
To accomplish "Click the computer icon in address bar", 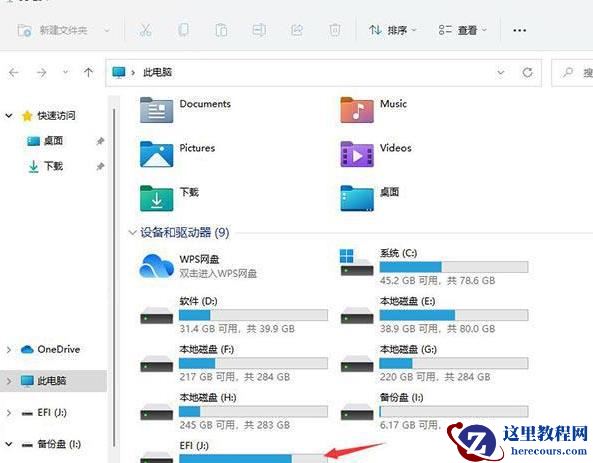I will click(119, 72).
